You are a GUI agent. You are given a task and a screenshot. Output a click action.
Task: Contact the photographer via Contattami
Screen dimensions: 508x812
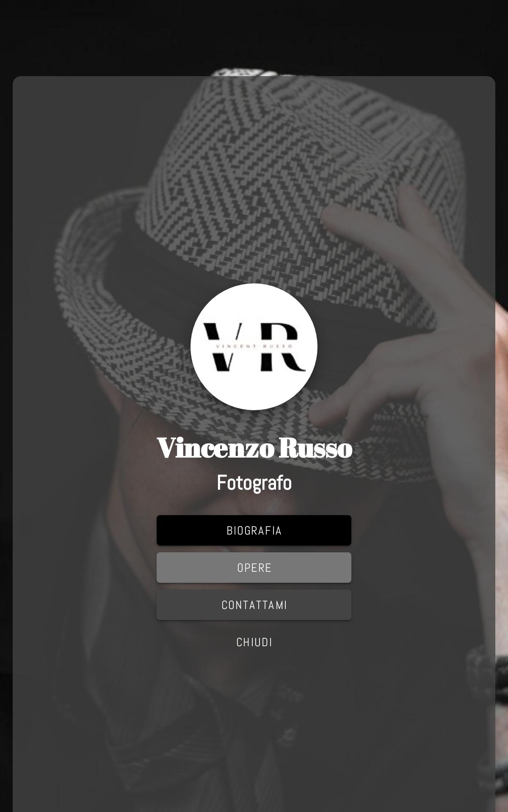[254, 605]
